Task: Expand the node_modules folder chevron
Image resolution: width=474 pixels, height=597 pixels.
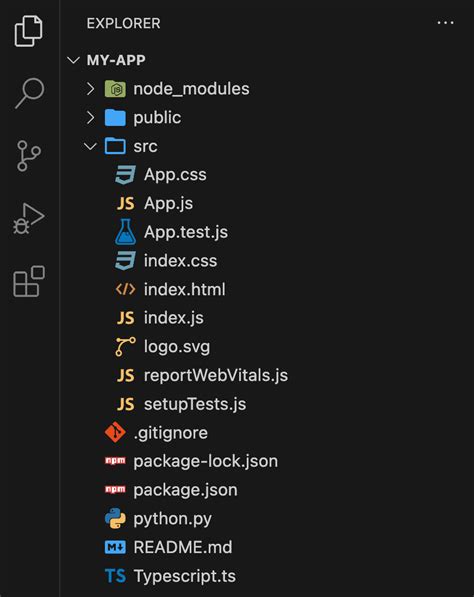Action: pyautogui.click(x=90, y=89)
